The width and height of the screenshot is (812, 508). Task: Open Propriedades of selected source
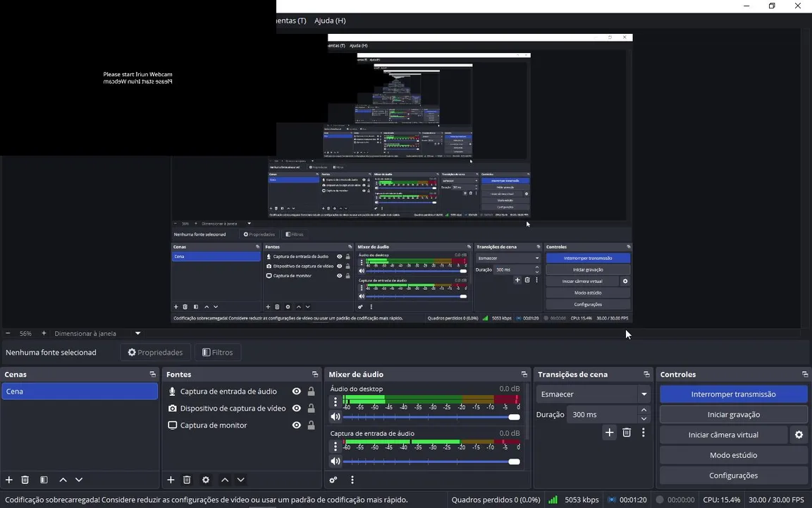155,353
